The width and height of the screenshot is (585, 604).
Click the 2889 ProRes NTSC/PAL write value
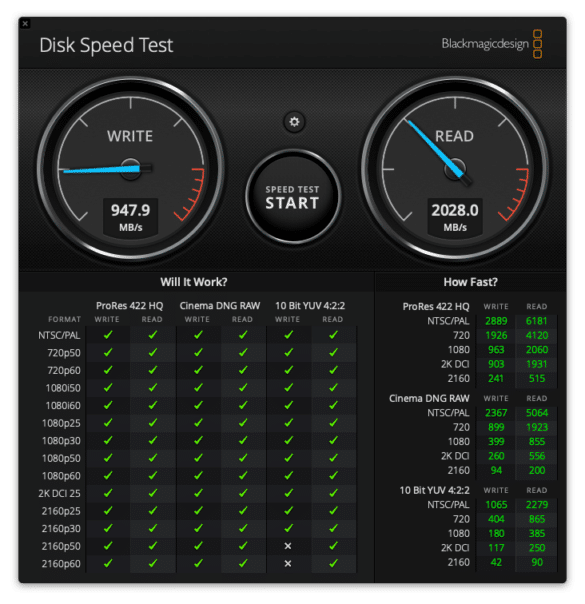tap(496, 321)
